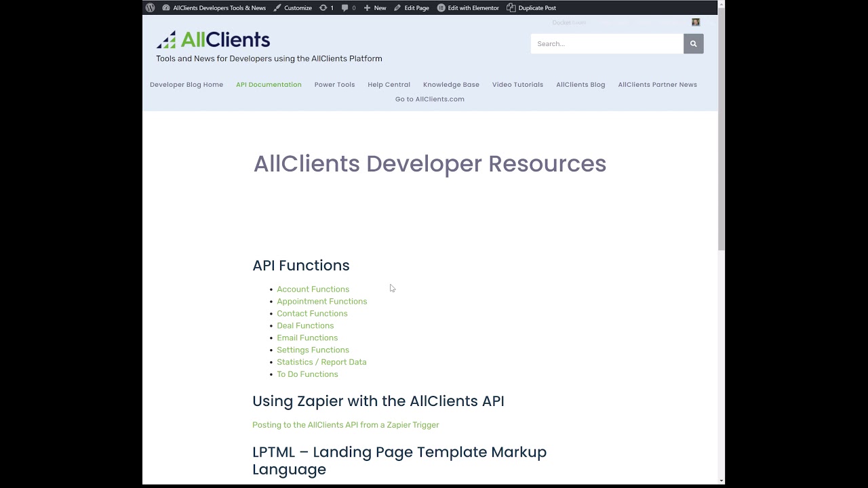
Task: Open the comments bubble icon showing 0
Action: [x=349, y=7]
